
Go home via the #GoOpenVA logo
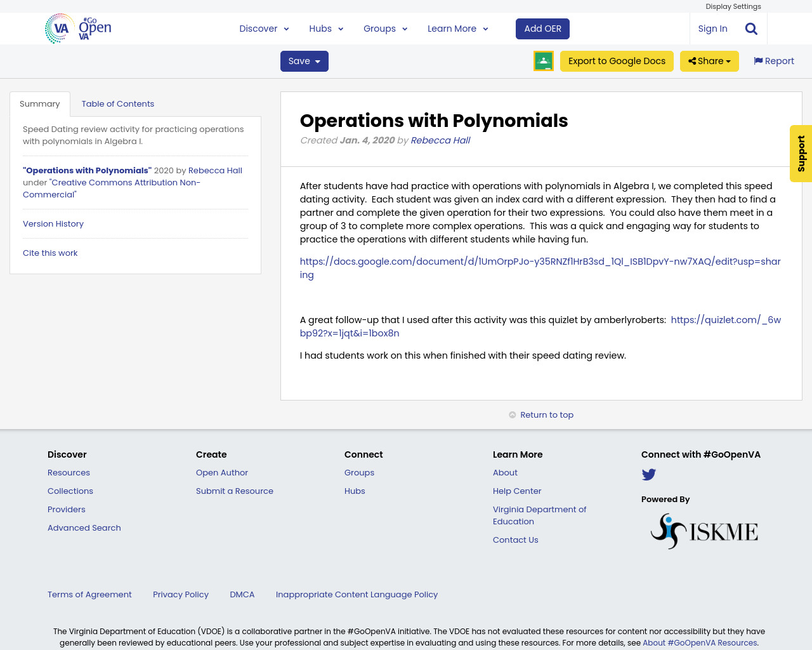77,28
